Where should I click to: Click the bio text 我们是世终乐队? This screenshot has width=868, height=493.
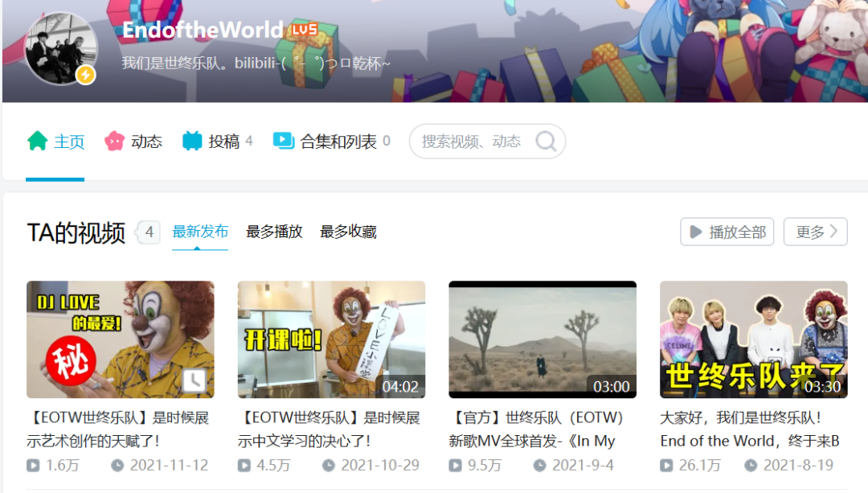click(256, 64)
